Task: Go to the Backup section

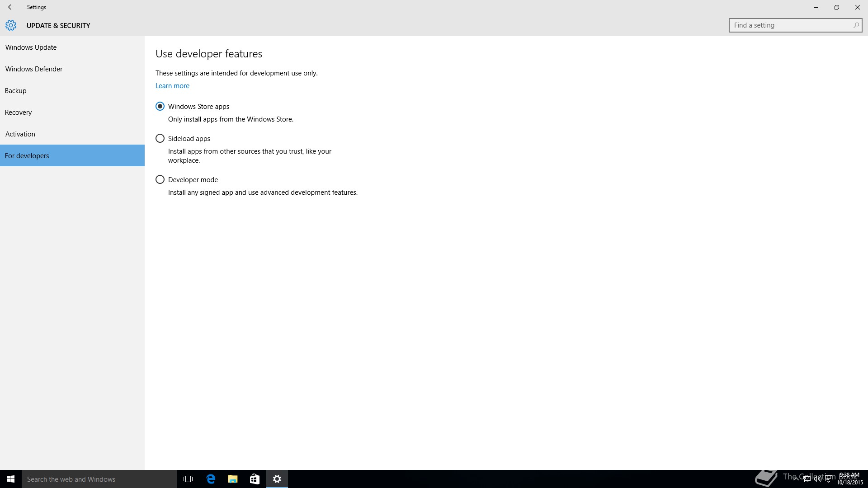Action: (x=72, y=90)
